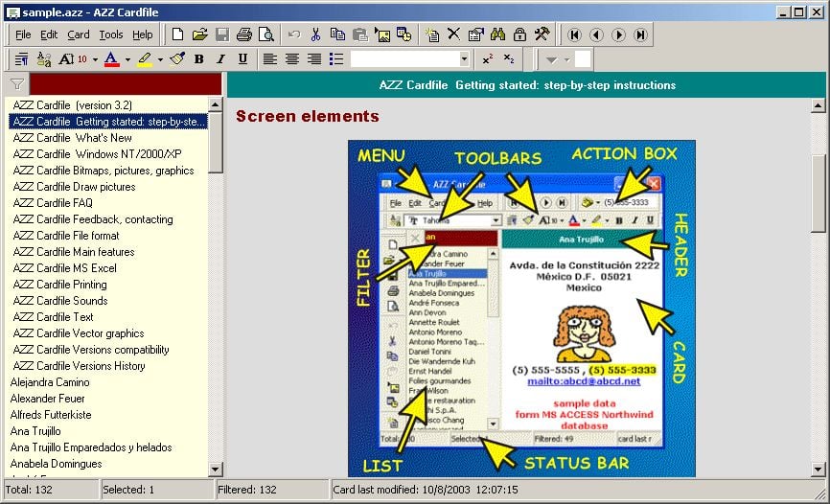Click the Screen elements illustration image
The image size is (830, 504).
(521, 309)
